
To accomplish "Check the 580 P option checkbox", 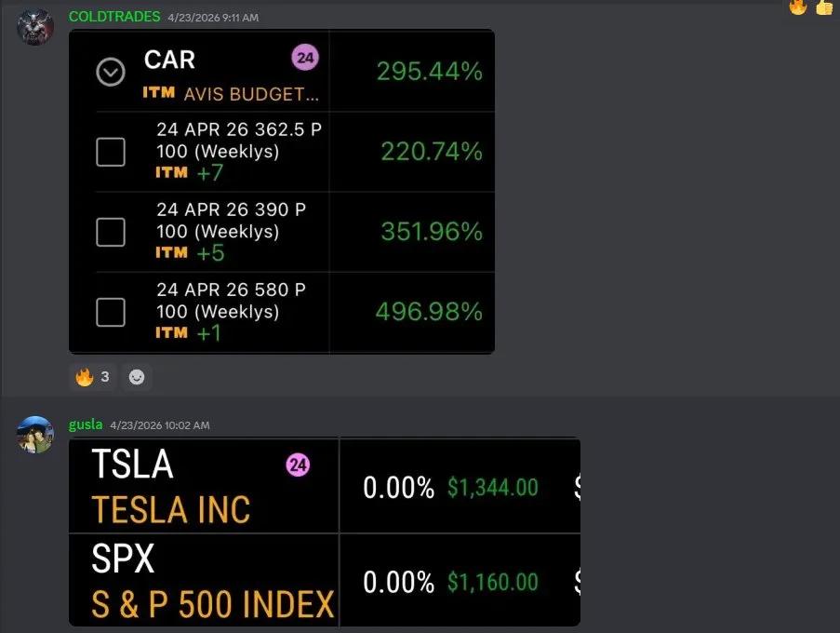I will (111, 312).
